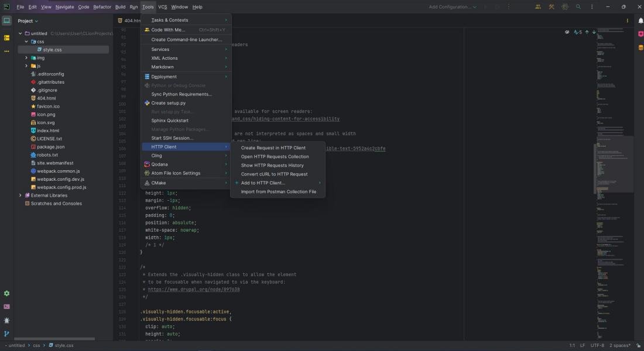Image resolution: width=644 pixels, height=351 pixels.
Task: Open the Code With Me people icon
Action: click(x=537, y=7)
